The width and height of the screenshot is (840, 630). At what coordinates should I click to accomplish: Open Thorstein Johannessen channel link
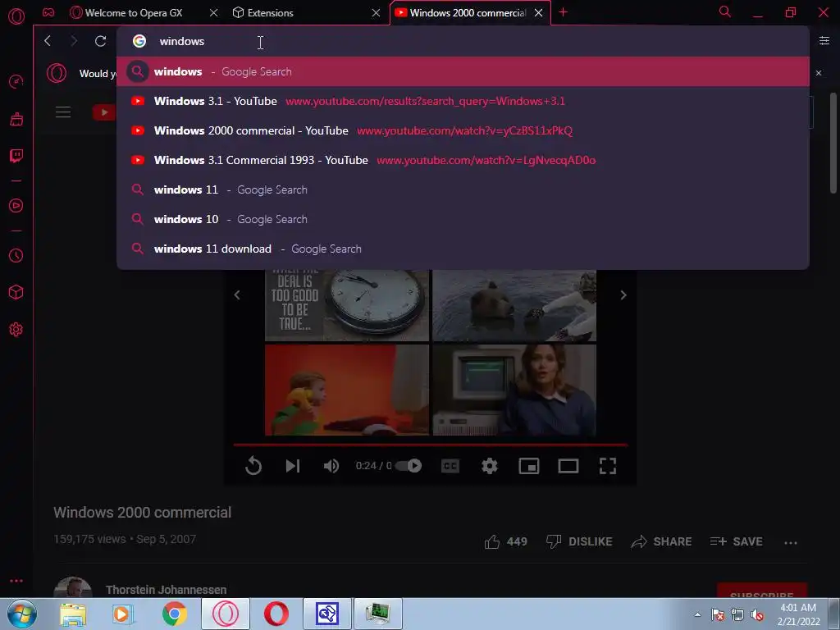pos(166,589)
